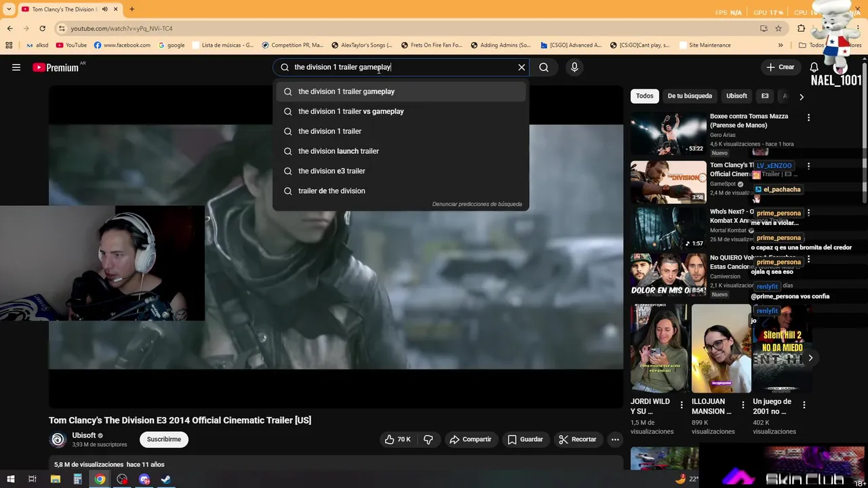Select the Todos filter chip
The width and height of the screenshot is (868, 488).
[645, 96]
